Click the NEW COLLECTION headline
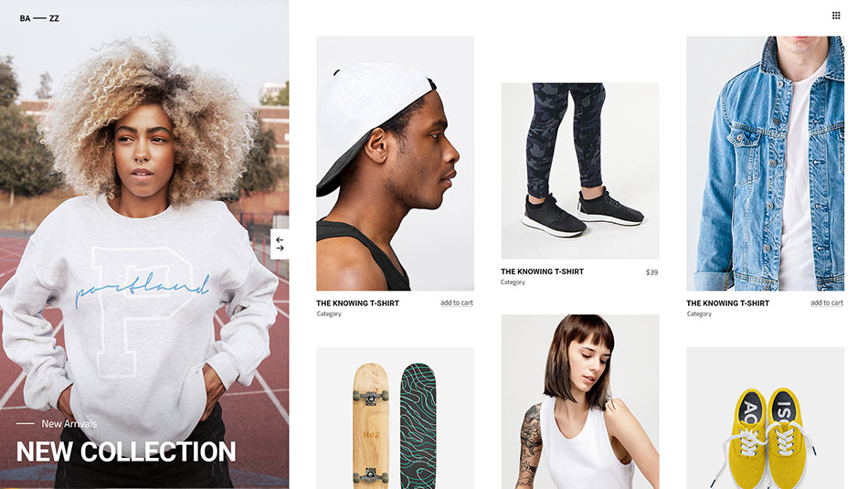This screenshot has height=489, width=868. click(x=126, y=452)
